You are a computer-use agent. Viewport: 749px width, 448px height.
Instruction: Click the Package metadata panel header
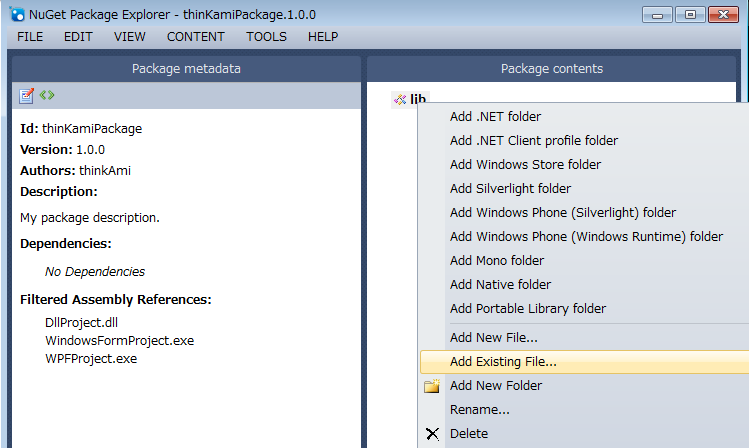(x=186, y=69)
